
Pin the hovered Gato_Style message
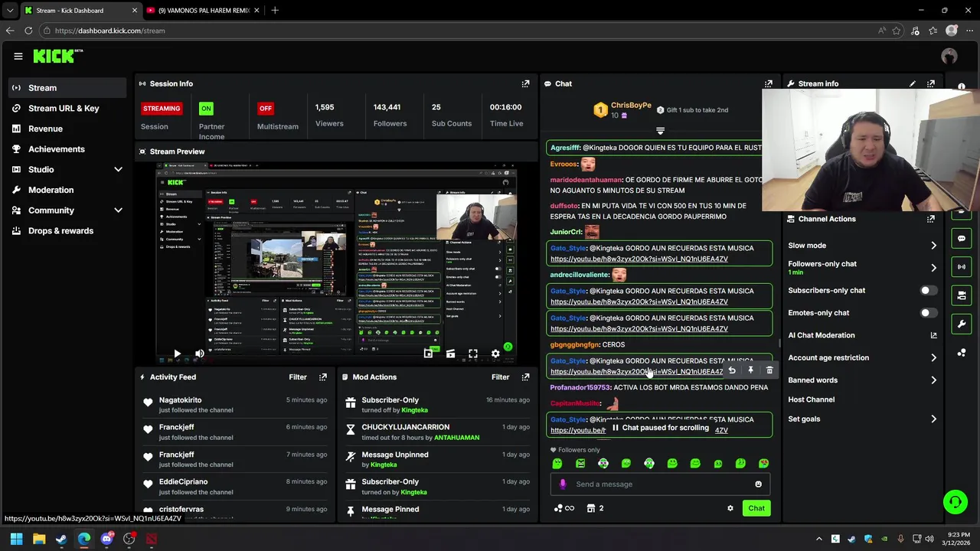pyautogui.click(x=750, y=370)
